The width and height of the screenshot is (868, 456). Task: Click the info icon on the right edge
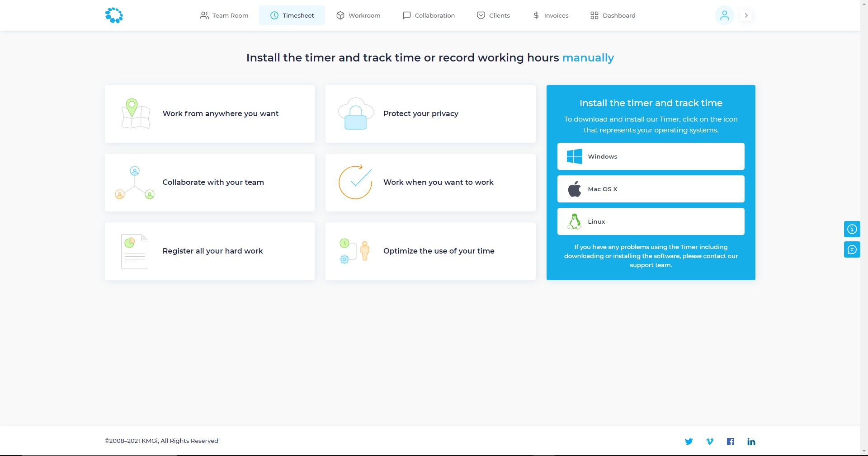[852, 229]
